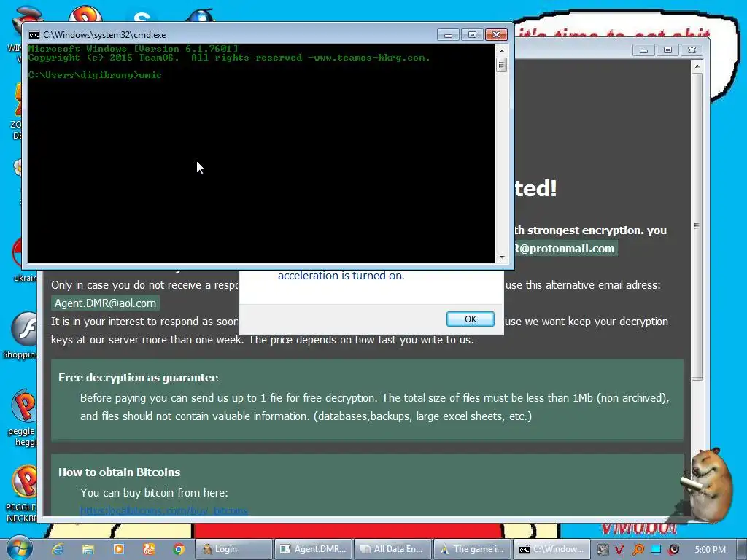Open the UC Browser taskbar icon
747x560 pixels.
pos(149,549)
